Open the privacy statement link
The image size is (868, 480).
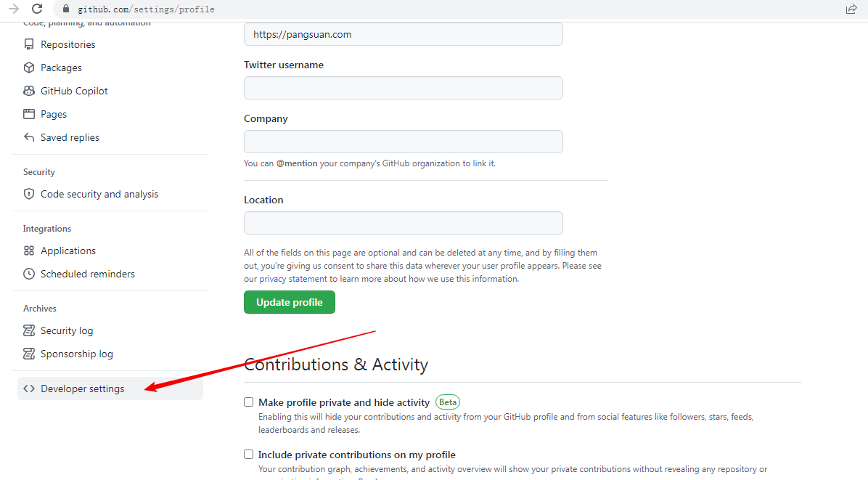click(x=293, y=279)
